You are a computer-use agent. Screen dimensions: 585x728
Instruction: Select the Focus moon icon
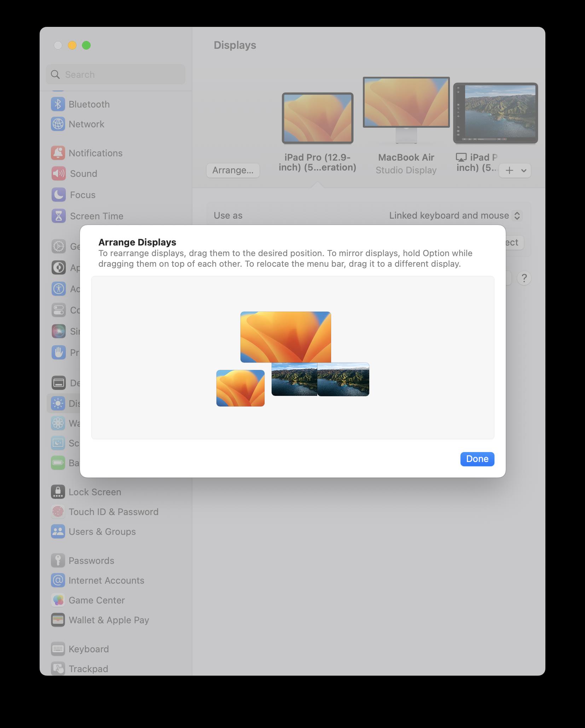(59, 195)
